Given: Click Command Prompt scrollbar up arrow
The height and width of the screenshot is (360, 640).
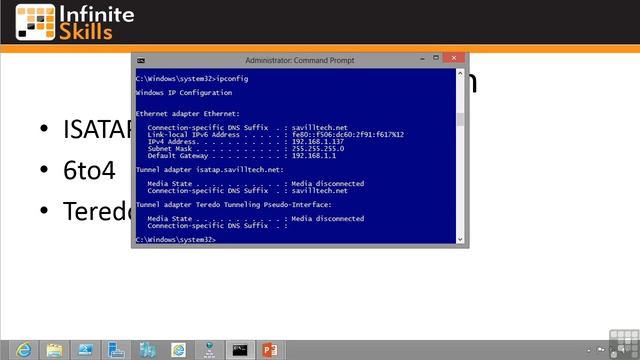Looking at the screenshot, I should [460, 73].
